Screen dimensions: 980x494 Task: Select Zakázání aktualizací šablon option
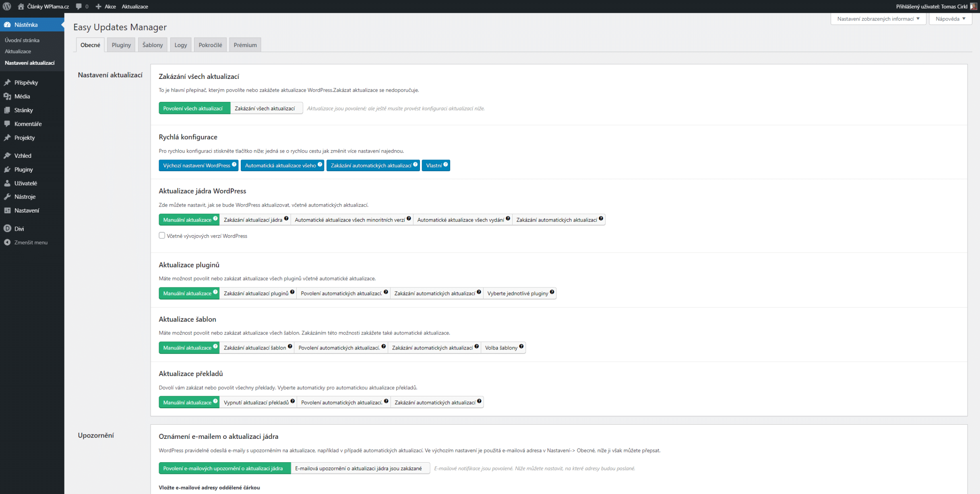(x=257, y=348)
